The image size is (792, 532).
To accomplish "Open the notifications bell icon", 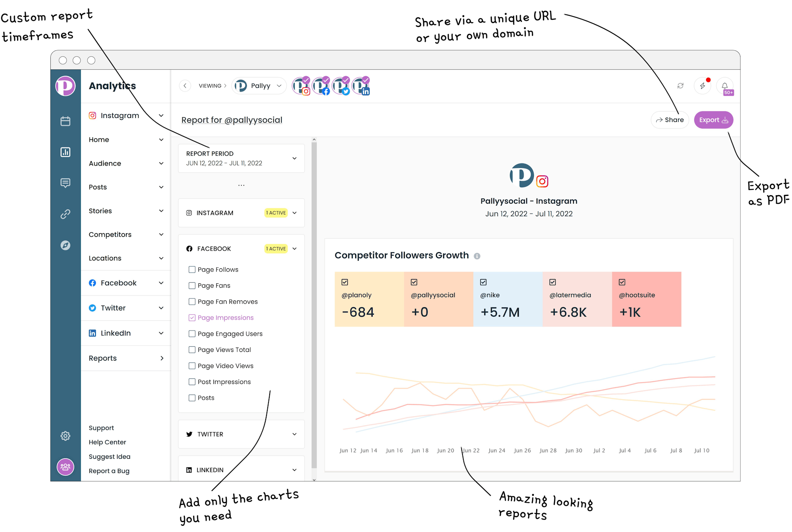I will [725, 86].
